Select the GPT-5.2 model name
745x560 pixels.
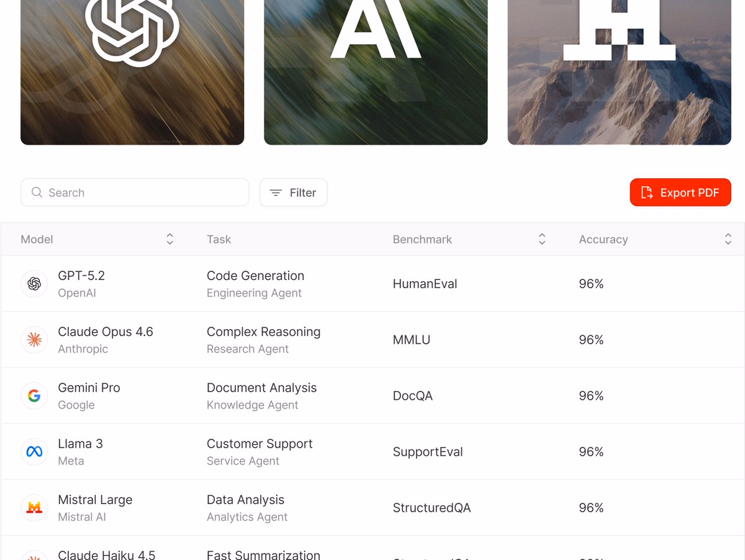(81, 276)
